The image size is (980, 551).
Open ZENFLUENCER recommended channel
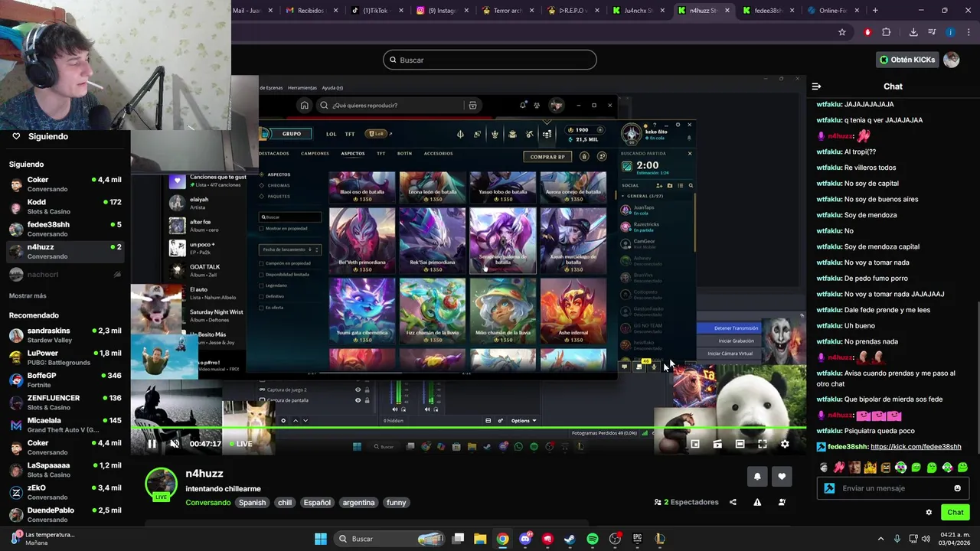tap(65, 403)
